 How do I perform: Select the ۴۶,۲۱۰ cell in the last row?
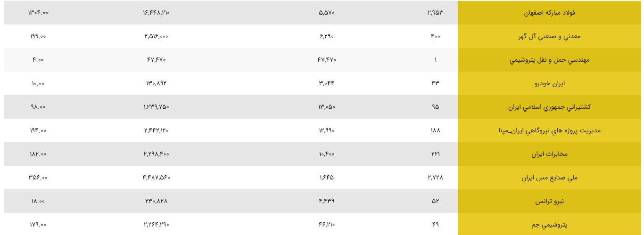click(326, 225)
